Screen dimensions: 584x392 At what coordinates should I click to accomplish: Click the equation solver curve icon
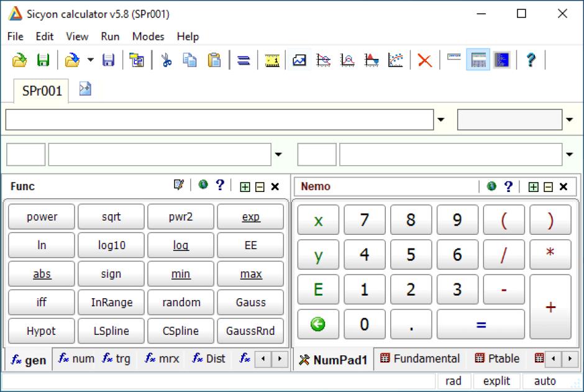click(323, 60)
